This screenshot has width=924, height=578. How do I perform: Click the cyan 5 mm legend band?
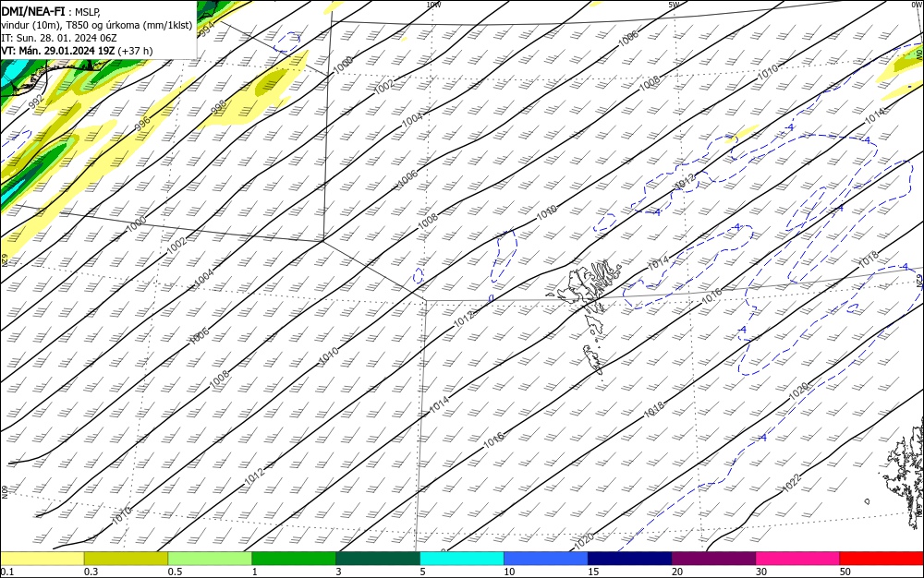pos(462,559)
